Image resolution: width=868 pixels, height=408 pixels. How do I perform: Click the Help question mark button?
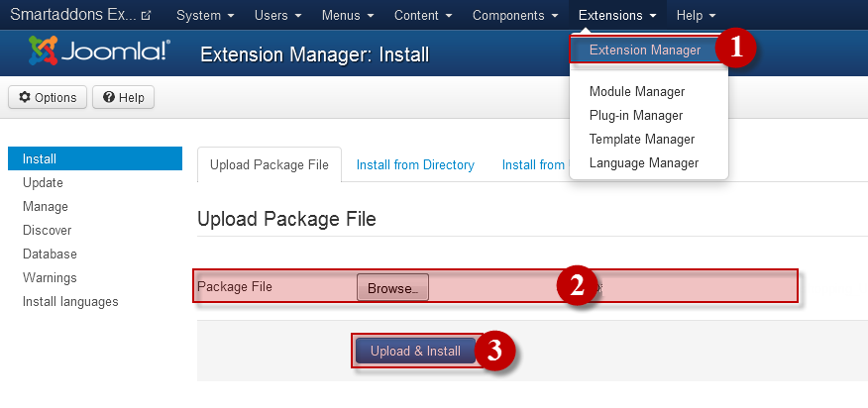point(124,97)
